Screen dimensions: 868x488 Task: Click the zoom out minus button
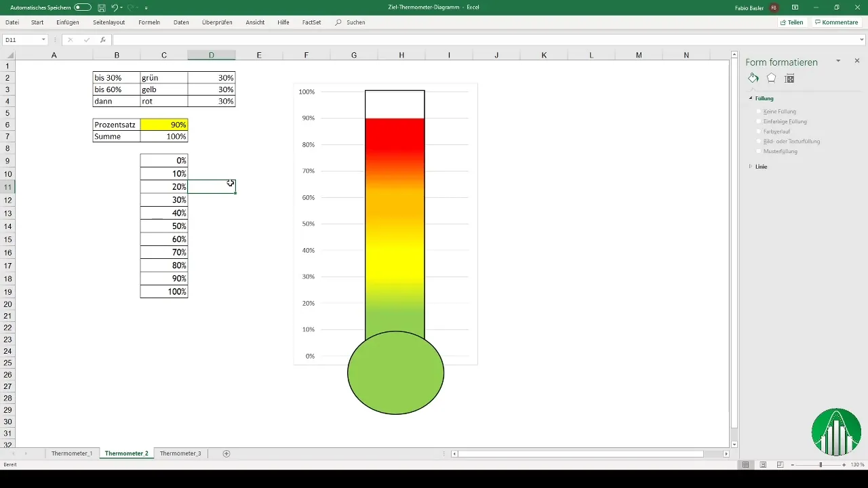point(792,465)
